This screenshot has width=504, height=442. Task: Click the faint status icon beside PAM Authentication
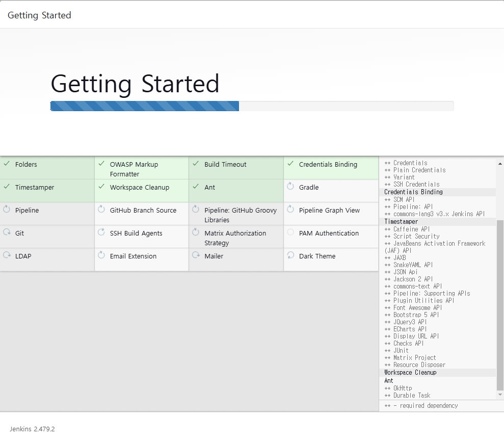coord(290,232)
